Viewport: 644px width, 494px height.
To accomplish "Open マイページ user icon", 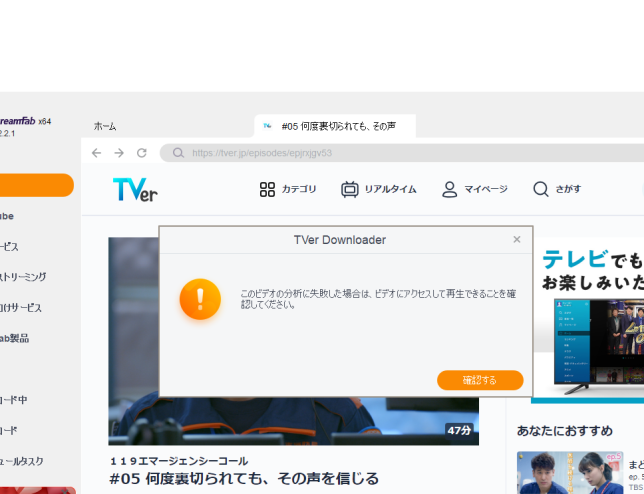I will coord(450,189).
